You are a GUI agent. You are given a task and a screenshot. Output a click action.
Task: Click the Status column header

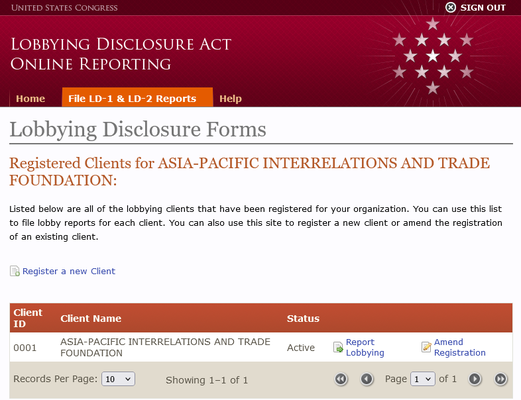[x=303, y=318]
